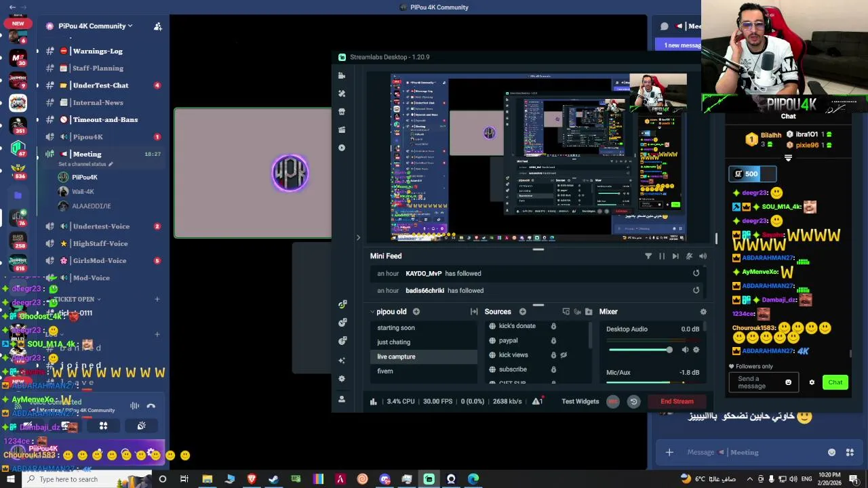Open the Internal-News channel
The image size is (868, 488).
point(98,102)
